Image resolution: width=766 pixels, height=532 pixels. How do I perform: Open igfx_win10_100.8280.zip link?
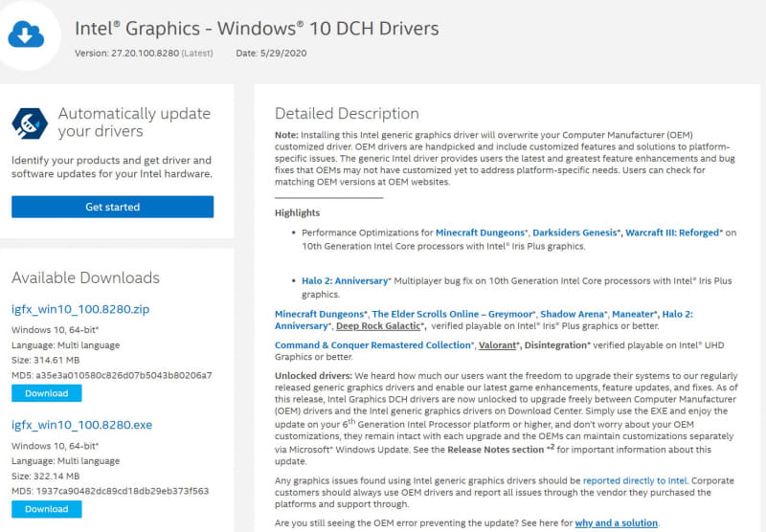(80, 309)
